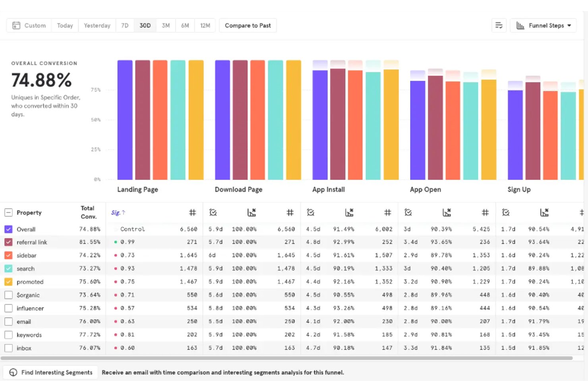The image size is (588, 392).
Task: Click the time-to-convert icon under App Open
Action: coord(408,212)
